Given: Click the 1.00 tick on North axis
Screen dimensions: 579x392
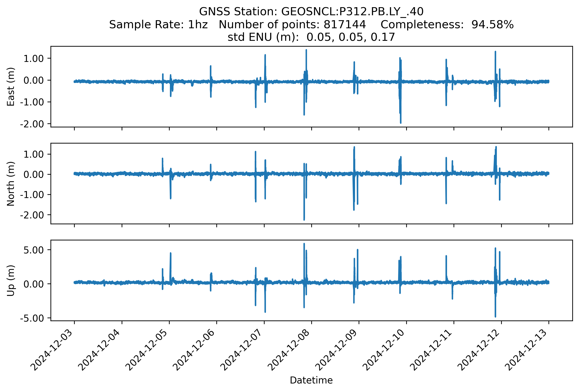Looking at the screenshot, I should tap(34, 154).
